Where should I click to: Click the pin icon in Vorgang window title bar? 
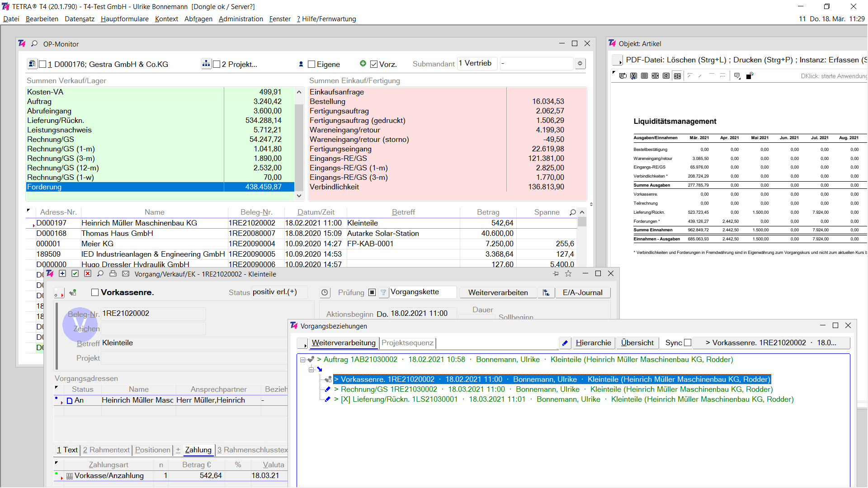tap(556, 274)
